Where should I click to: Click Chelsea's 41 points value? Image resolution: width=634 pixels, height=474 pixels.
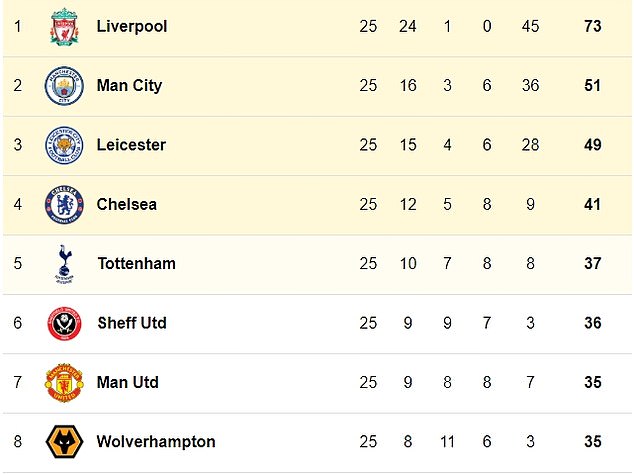pyautogui.click(x=593, y=204)
